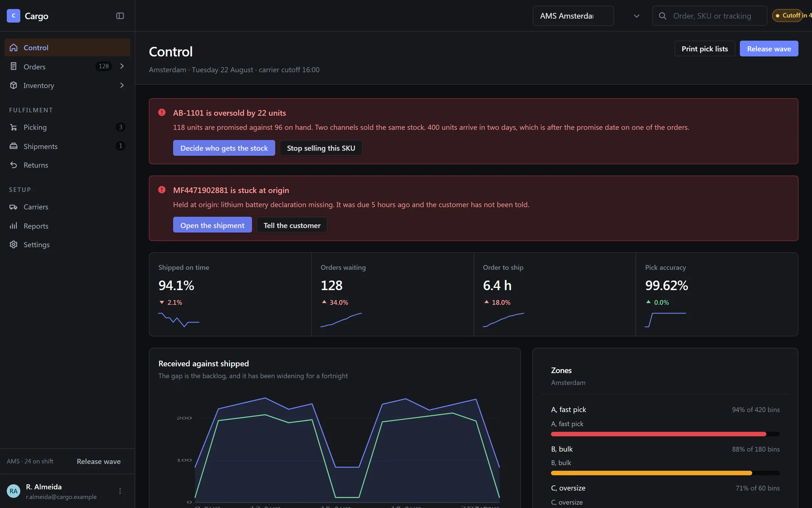The height and width of the screenshot is (508, 812).
Task: Open the Shipments icon in sidebar
Action: pyautogui.click(x=14, y=146)
